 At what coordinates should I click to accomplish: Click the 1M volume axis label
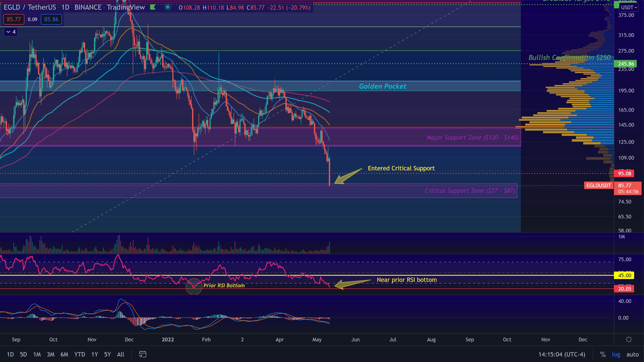tap(621, 236)
